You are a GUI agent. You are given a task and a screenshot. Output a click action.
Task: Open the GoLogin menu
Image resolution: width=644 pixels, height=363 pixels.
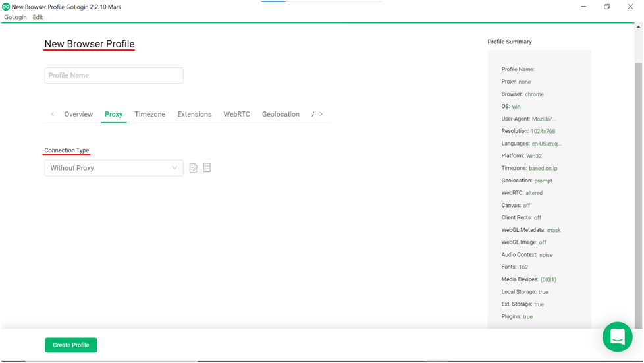pyautogui.click(x=15, y=17)
